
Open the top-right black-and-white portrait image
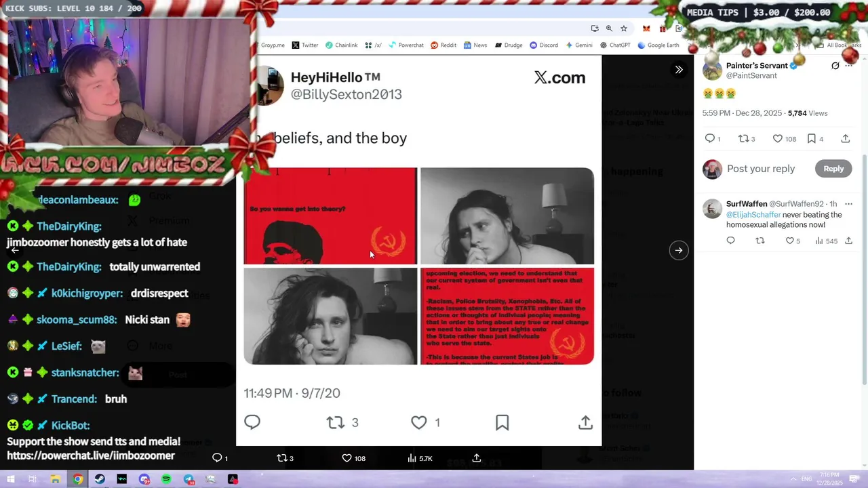[x=507, y=216]
